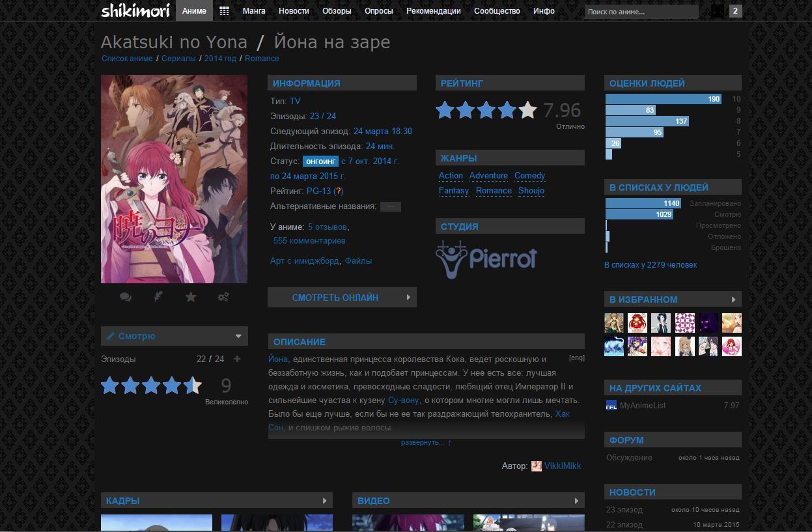
Task: Click the user profile avatar icon
Action: point(717,11)
